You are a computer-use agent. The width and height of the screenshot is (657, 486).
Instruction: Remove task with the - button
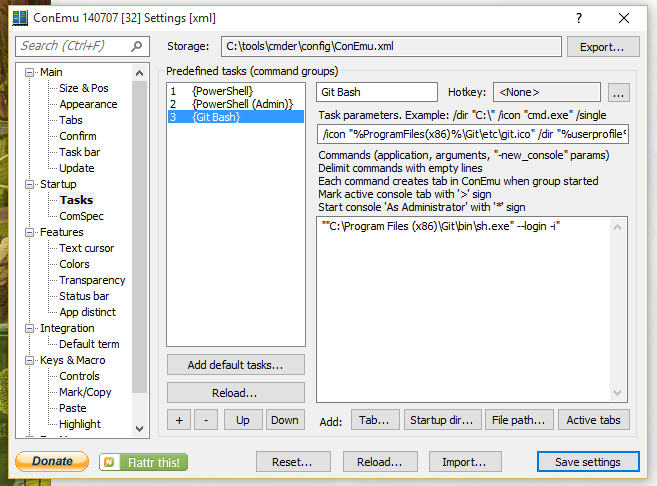206,420
